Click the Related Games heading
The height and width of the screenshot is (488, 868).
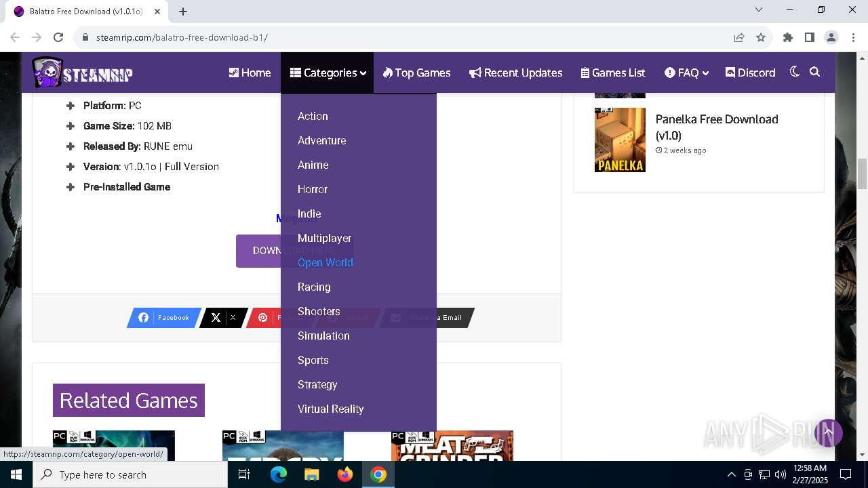pos(129,400)
